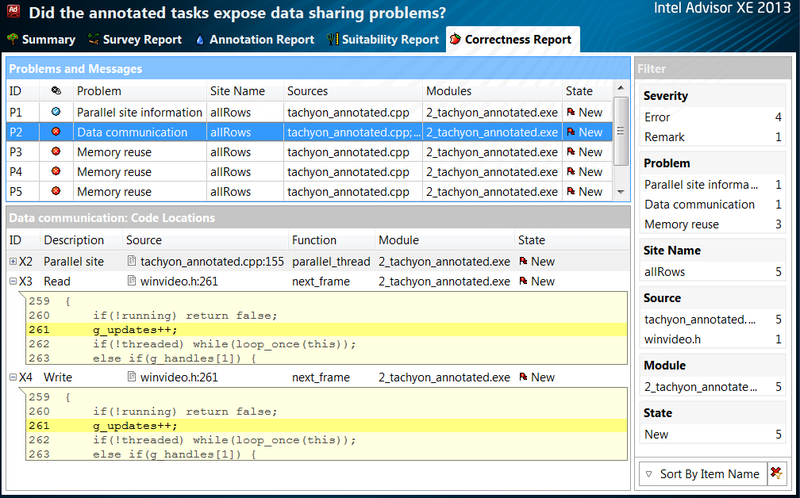Image resolution: width=800 pixels, height=498 pixels.
Task: Open the Survey Report tab
Action: (x=134, y=40)
